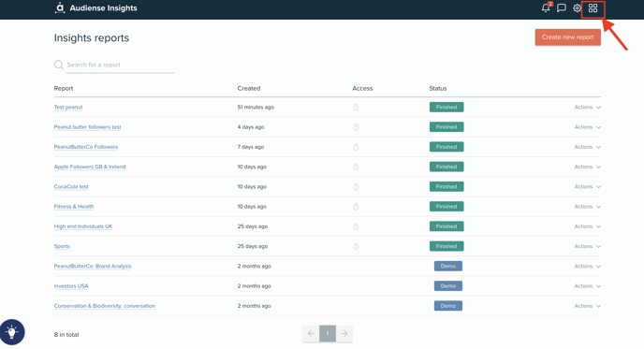Open Peanut butter followers test report
The image size is (644, 349).
[x=87, y=127]
